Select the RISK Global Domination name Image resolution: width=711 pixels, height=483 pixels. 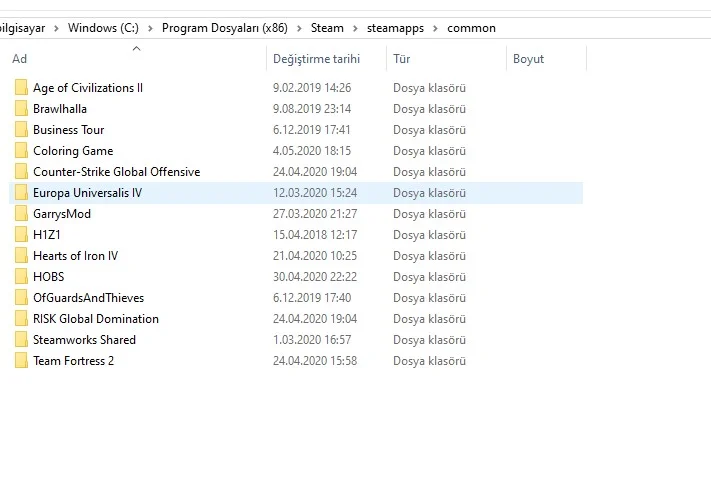(96, 319)
